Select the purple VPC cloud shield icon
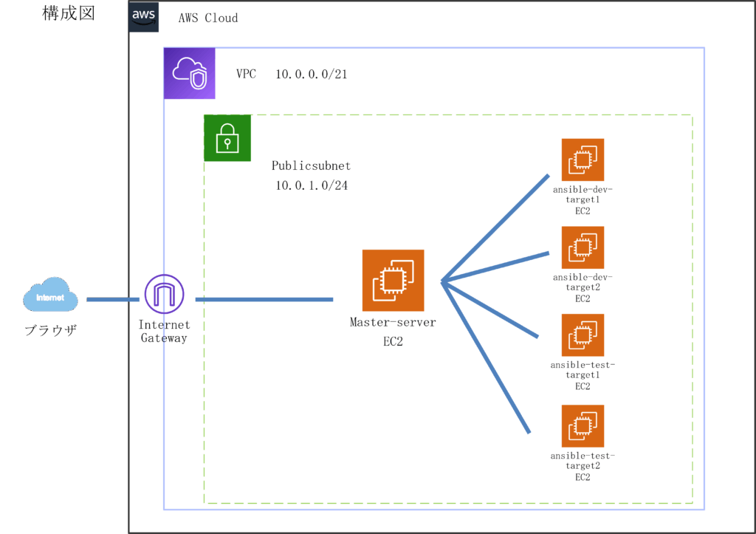756x534 pixels. click(189, 73)
